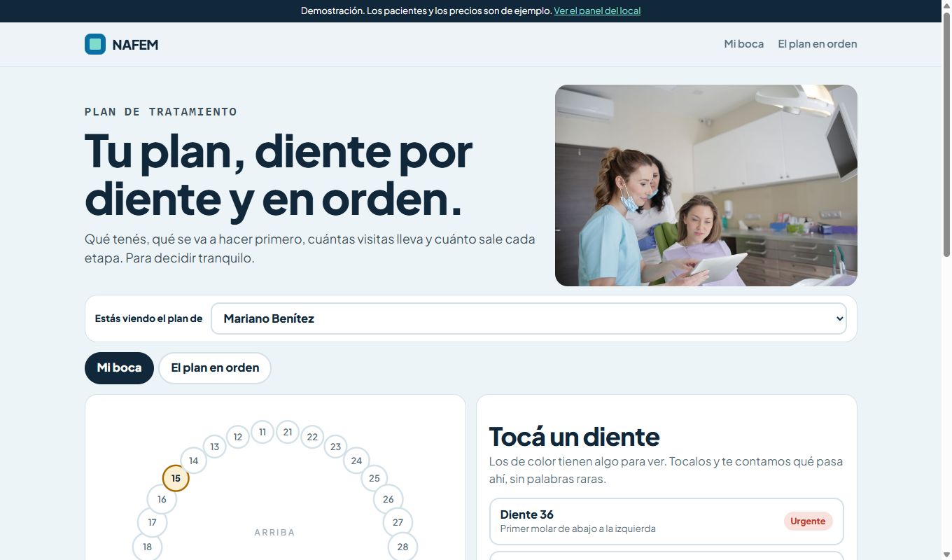
Task: Switch to the Mi boca tab
Action: pos(119,368)
